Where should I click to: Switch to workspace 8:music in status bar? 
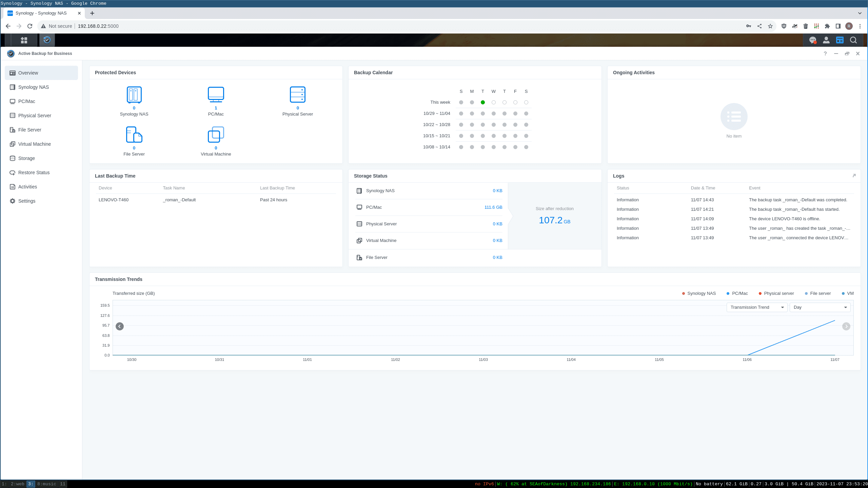click(46, 484)
